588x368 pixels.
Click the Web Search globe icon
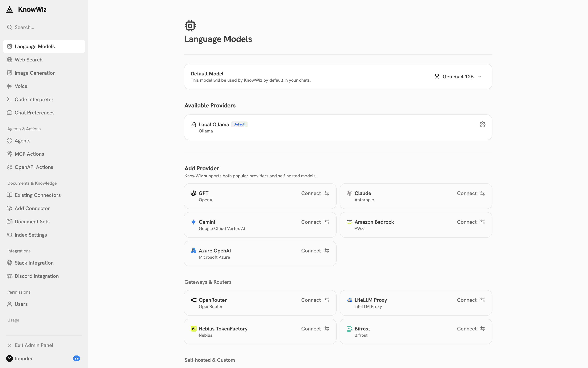[x=10, y=60]
